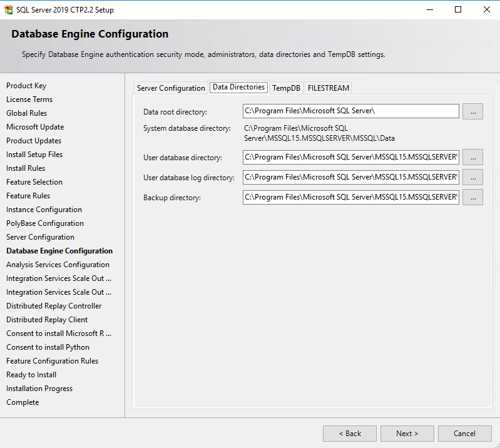Click the User database log directory field

pyautogui.click(x=351, y=177)
